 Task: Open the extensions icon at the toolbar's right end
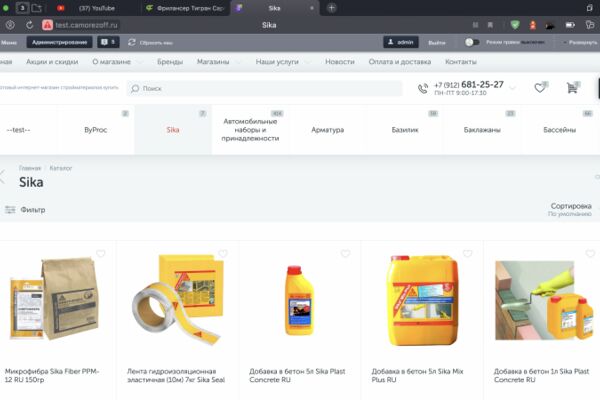point(589,25)
